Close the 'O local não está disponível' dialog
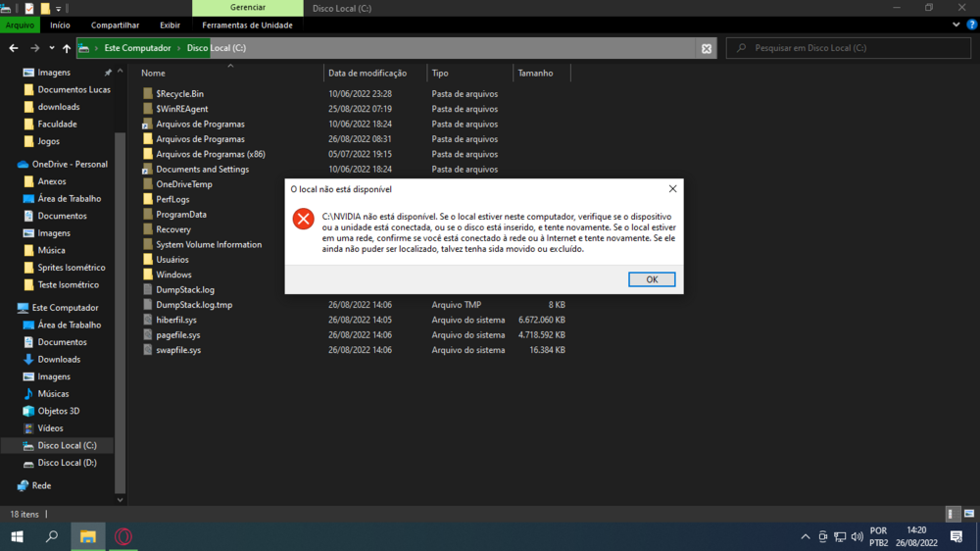This screenshot has width=980, height=551. tap(672, 188)
